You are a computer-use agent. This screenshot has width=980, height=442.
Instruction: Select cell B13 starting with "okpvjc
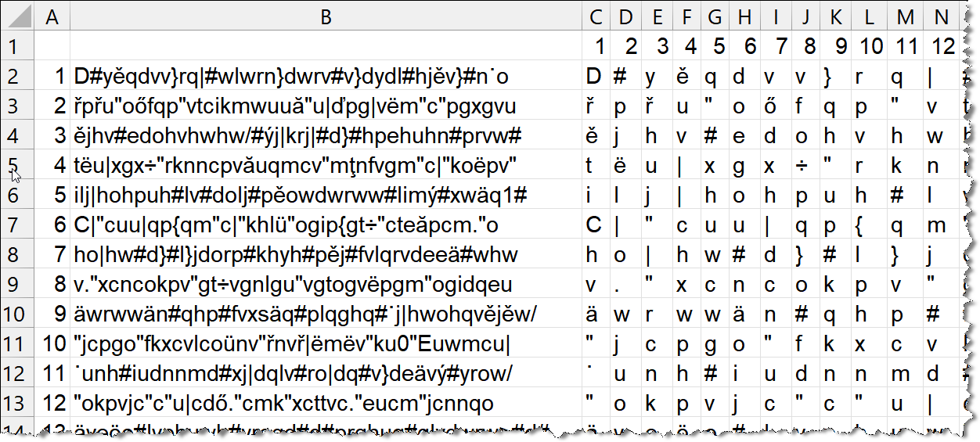[326, 404]
